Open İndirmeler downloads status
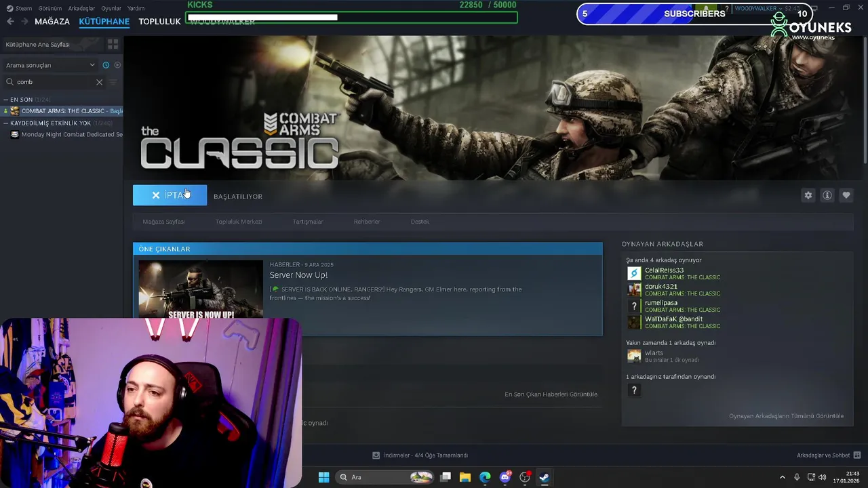868x488 pixels. click(x=420, y=455)
